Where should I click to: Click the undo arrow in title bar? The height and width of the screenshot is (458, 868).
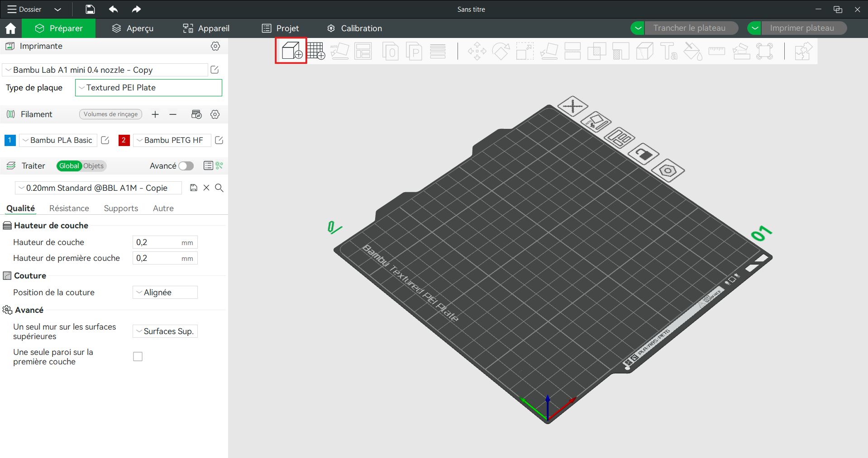(x=113, y=9)
